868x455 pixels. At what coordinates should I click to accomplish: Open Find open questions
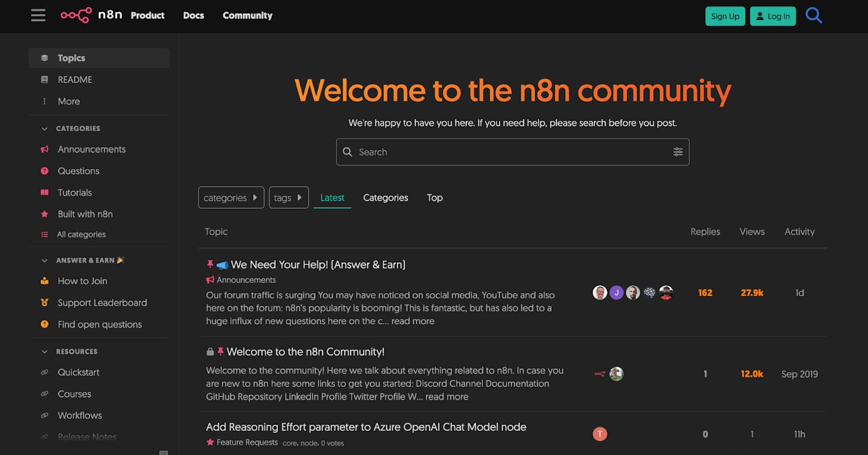coord(99,324)
